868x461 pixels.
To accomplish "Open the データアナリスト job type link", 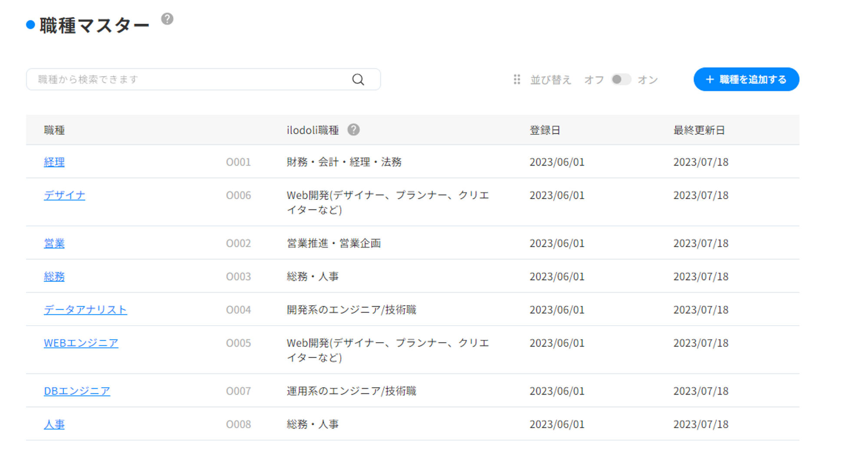I will [x=85, y=310].
